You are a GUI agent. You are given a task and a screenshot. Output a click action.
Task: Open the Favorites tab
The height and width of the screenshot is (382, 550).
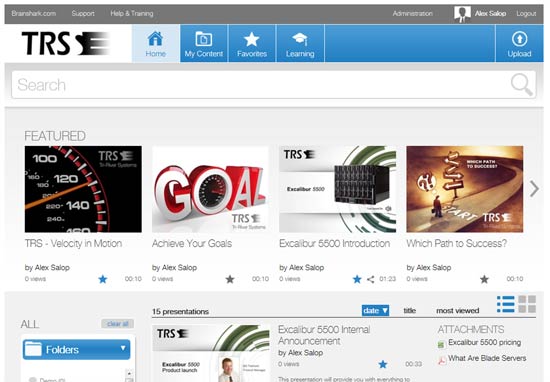click(x=252, y=43)
